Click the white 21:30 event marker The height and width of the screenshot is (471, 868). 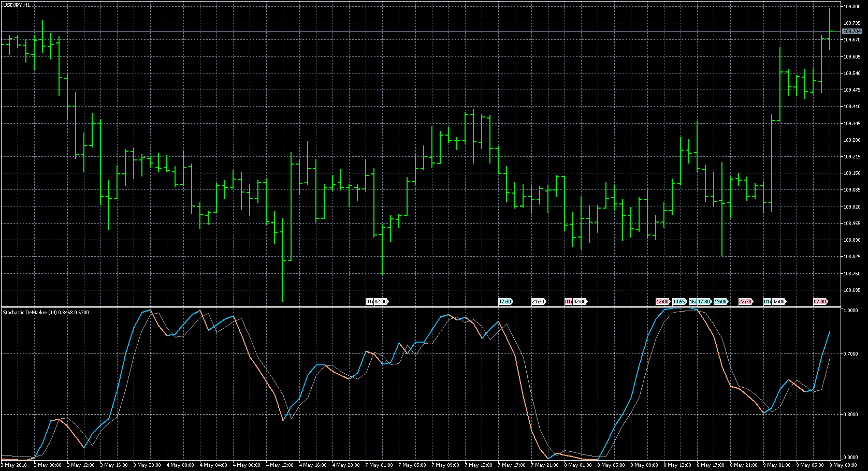tap(538, 302)
